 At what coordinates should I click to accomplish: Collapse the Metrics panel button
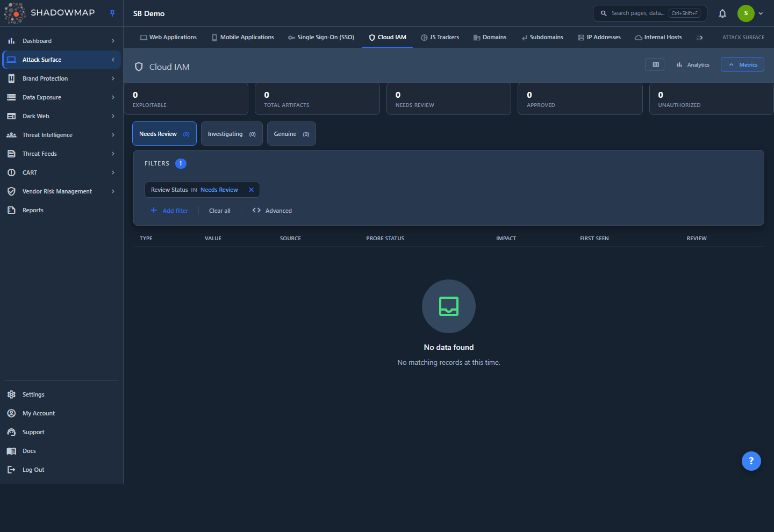(742, 64)
